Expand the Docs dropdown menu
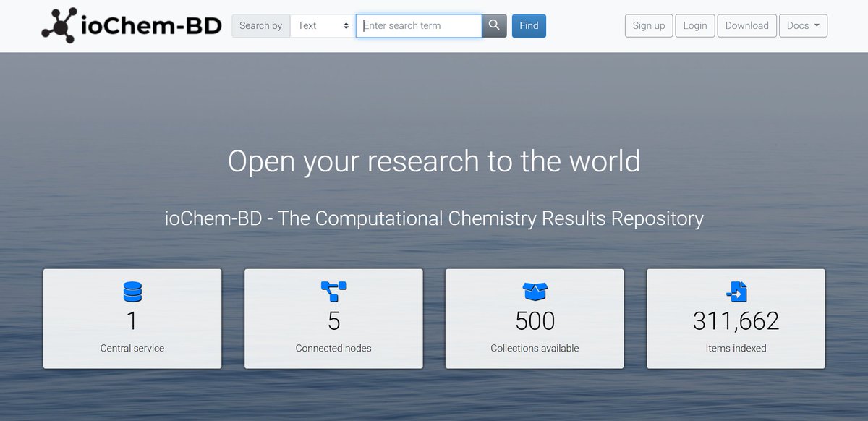Image resolution: width=868 pixels, height=421 pixels. point(803,25)
